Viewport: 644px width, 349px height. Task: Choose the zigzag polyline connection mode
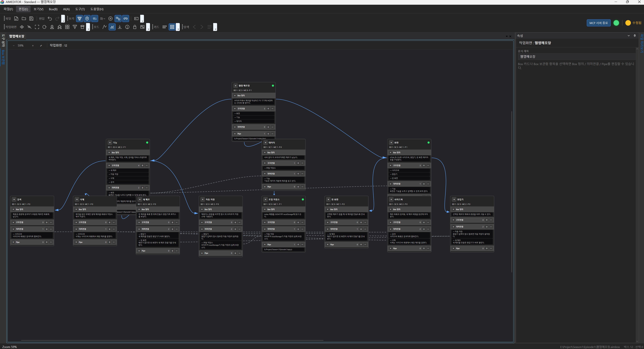105,27
